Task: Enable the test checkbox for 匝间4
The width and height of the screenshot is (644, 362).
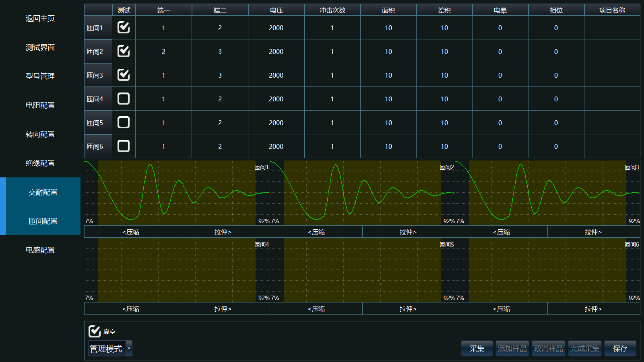Action: [x=124, y=99]
